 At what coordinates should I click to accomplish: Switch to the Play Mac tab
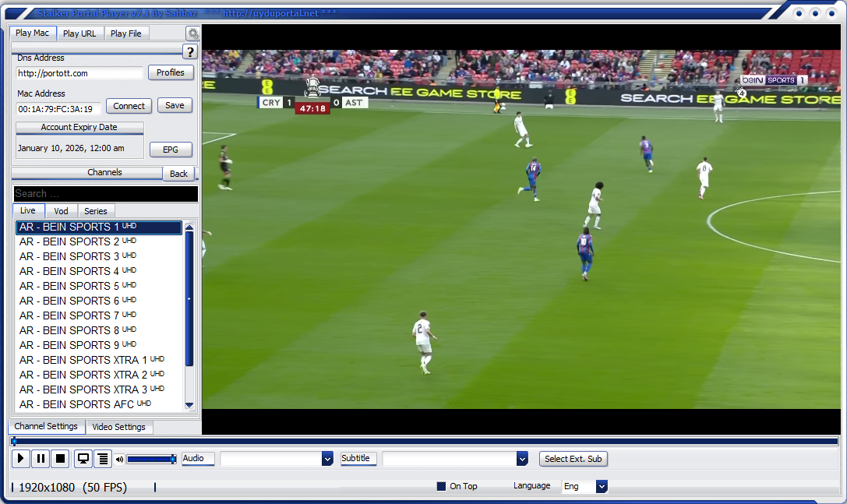point(33,33)
